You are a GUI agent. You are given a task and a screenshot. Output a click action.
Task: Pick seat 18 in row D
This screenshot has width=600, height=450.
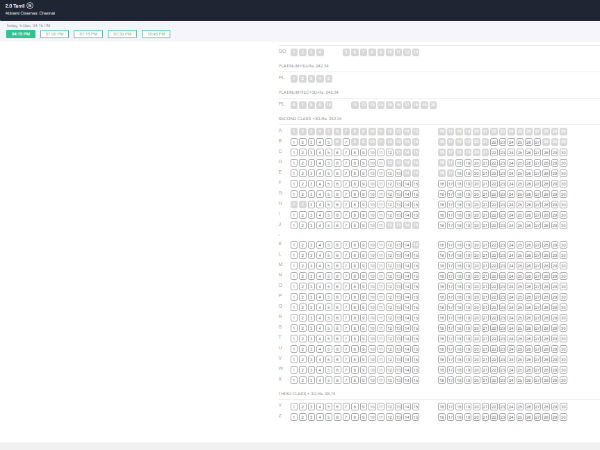point(459,163)
